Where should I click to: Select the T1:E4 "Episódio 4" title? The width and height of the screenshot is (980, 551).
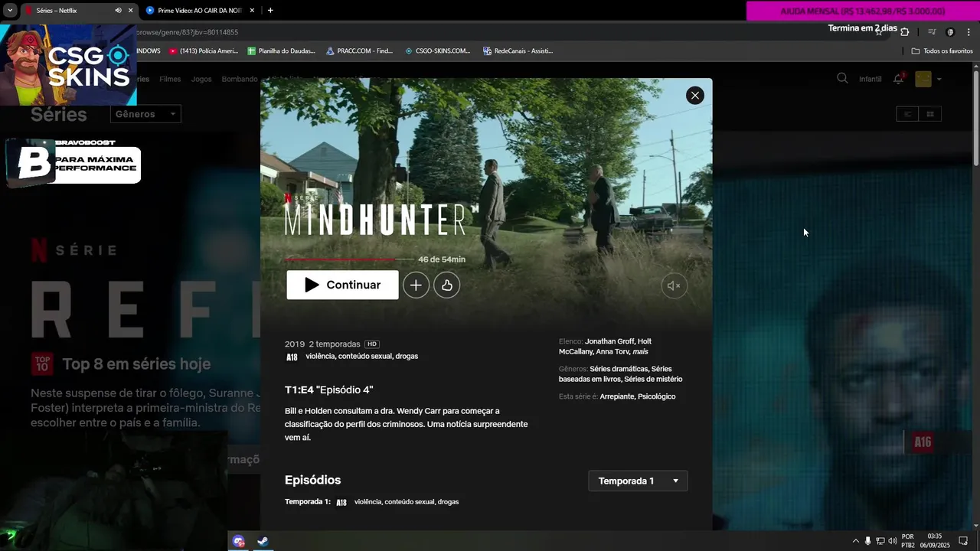(329, 390)
